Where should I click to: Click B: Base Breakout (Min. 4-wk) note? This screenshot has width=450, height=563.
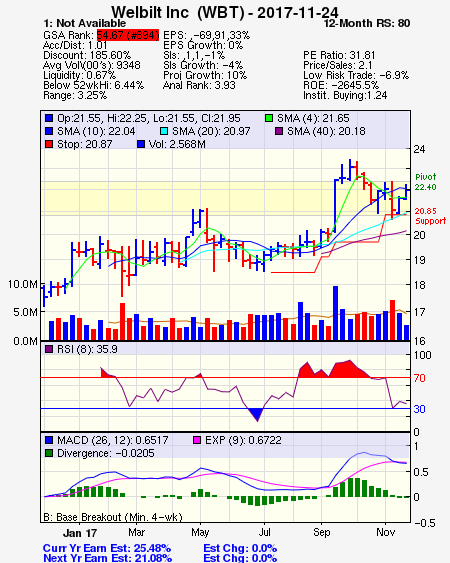coord(113,517)
